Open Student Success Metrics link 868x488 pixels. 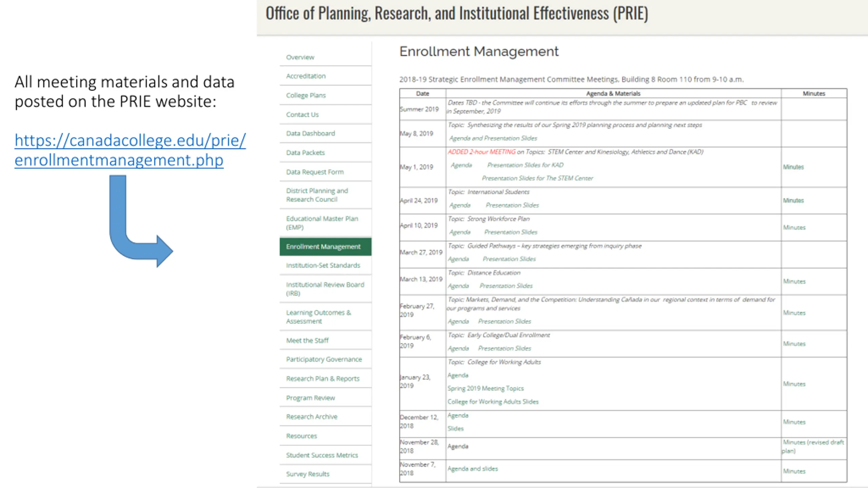click(x=322, y=455)
